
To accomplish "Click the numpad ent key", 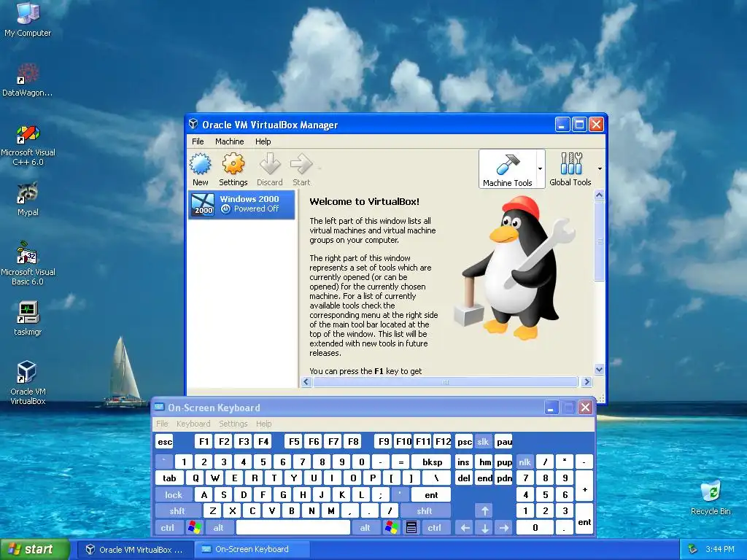I will pyautogui.click(x=584, y=519).
